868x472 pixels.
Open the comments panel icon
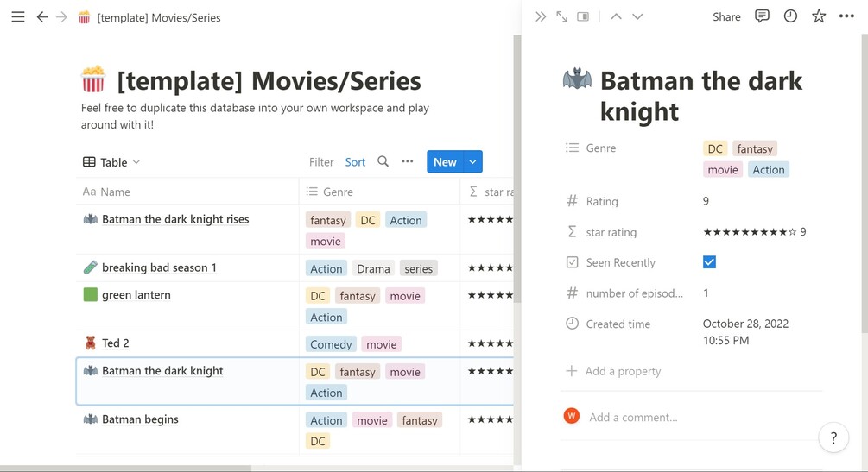point(762,16)
